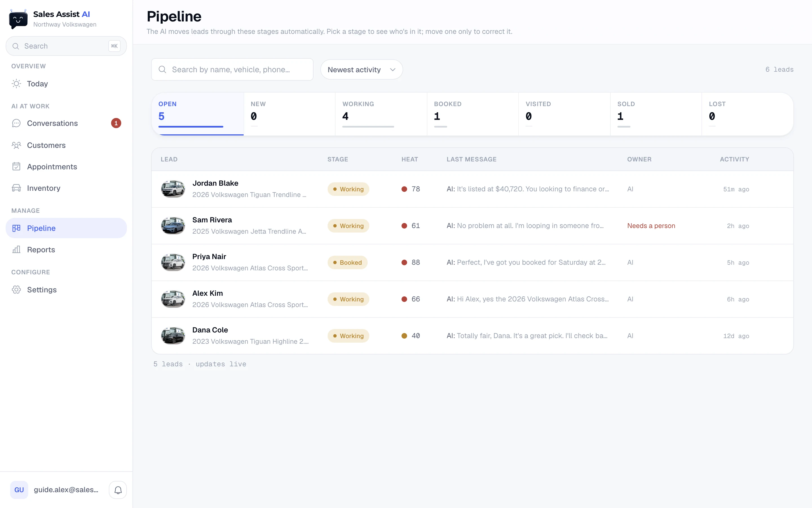The width and height of the screenshot is (812, 508).
Task: Open Appointments from the sidebar
Action: point(66,167)
